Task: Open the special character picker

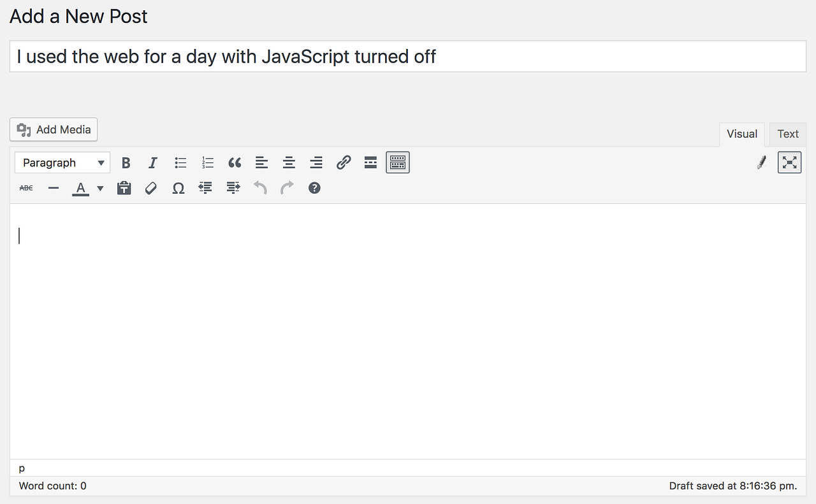Action: [x=178, y=188]
